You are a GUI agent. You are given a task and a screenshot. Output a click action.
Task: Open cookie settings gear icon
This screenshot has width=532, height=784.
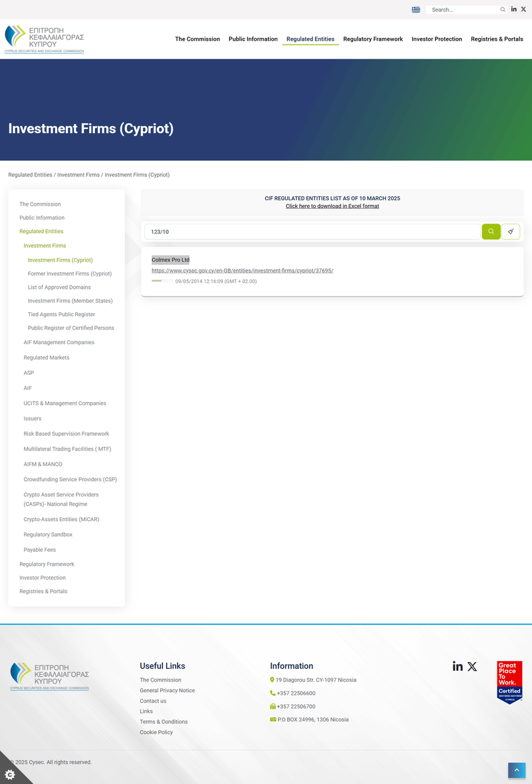pyautogui.click(x=9, y=775)
